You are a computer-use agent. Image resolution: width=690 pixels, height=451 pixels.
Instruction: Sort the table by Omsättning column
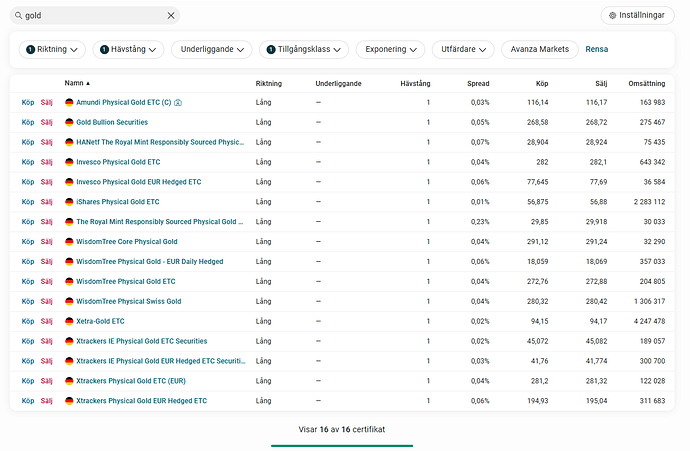click(645, 84)
